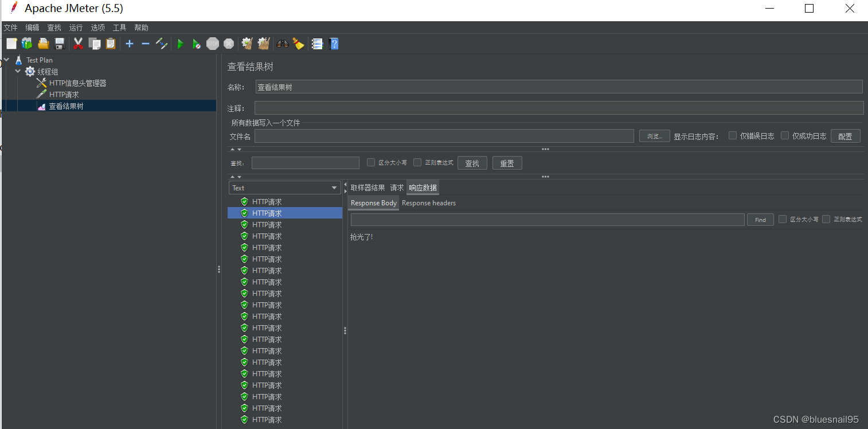Toggle 区分大小写 checkbox beside Find button
Screen dimensions: 868x429
click(x=783, y=219)
